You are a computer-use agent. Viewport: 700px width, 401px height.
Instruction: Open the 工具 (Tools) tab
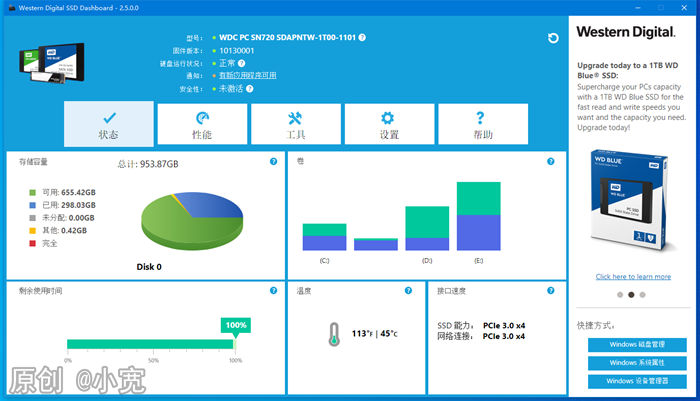coord(296,124)
